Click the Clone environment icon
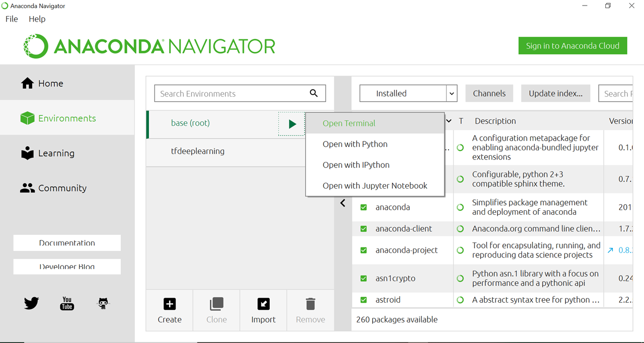 (217, 304)
